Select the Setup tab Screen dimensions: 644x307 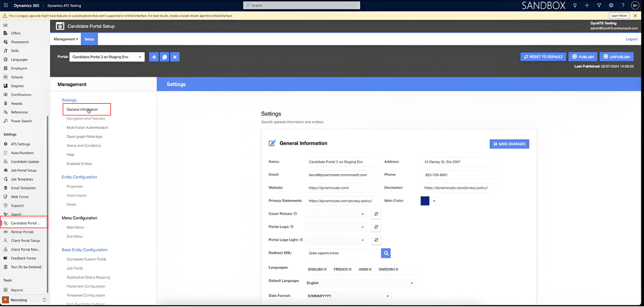(89, 39)
